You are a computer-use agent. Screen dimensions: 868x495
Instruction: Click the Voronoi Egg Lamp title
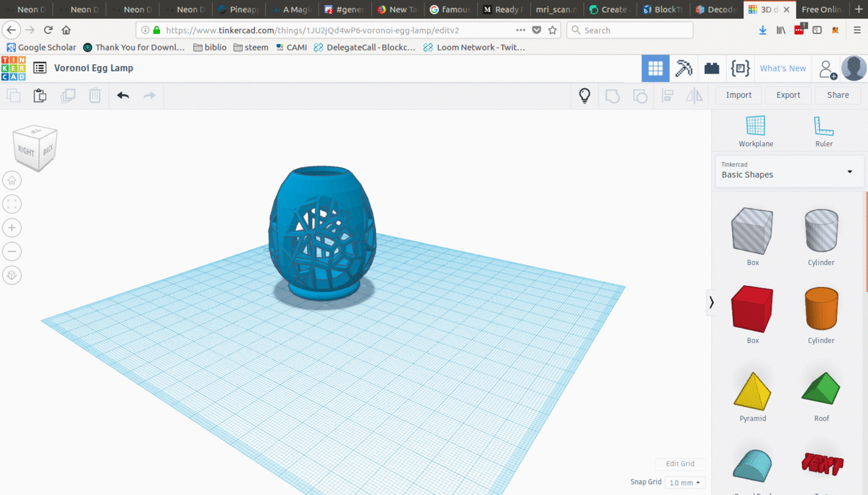(94, 68)
